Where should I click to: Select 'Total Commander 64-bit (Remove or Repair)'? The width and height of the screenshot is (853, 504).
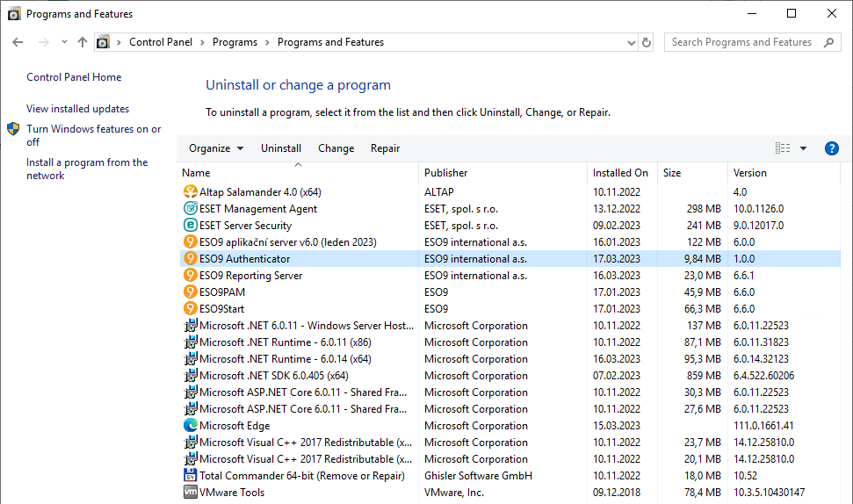302,476
